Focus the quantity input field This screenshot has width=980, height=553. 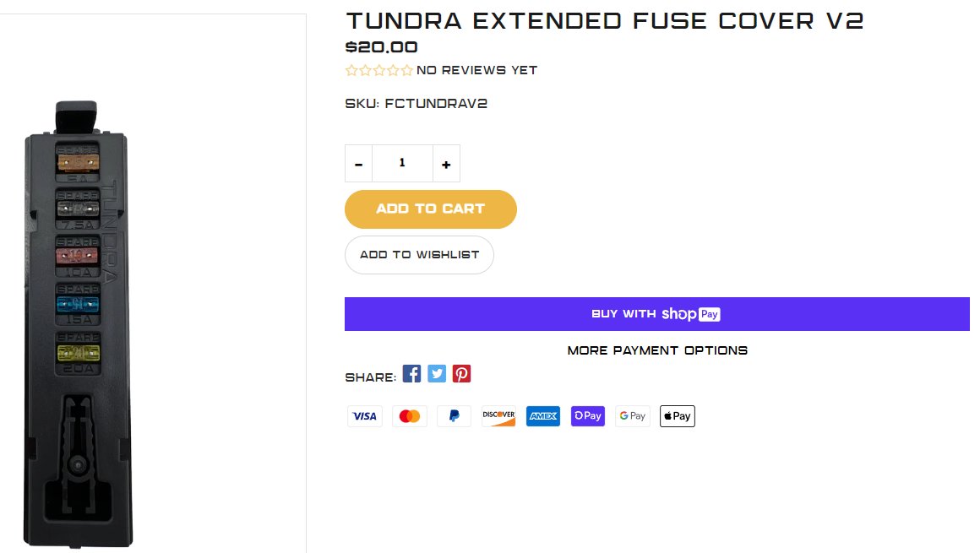402,164
